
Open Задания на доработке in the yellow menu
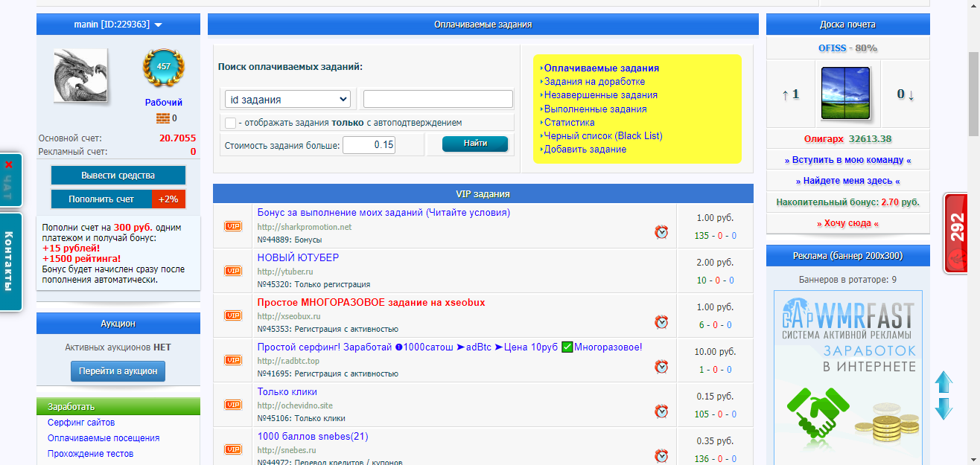click(594, 82)
